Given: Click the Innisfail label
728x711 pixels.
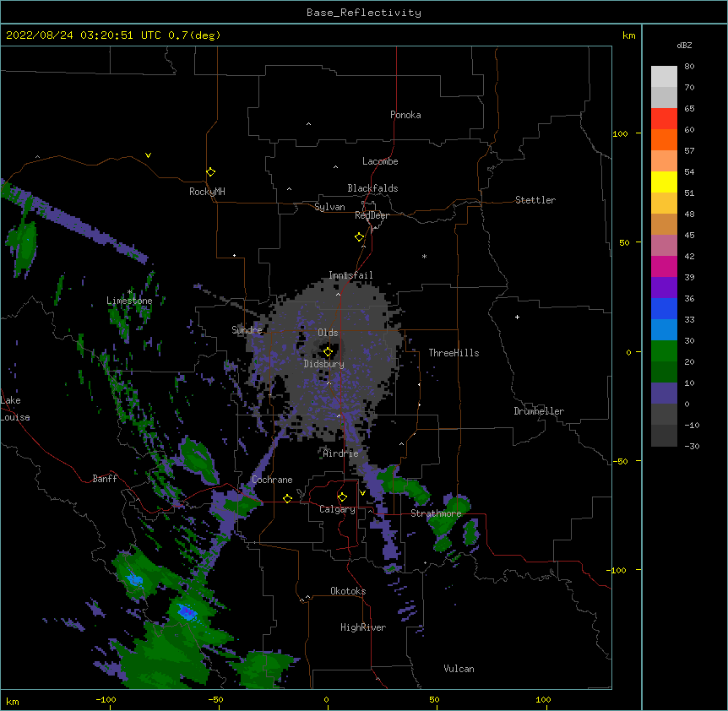Looking at the screenshot, I should coord(350,275).
